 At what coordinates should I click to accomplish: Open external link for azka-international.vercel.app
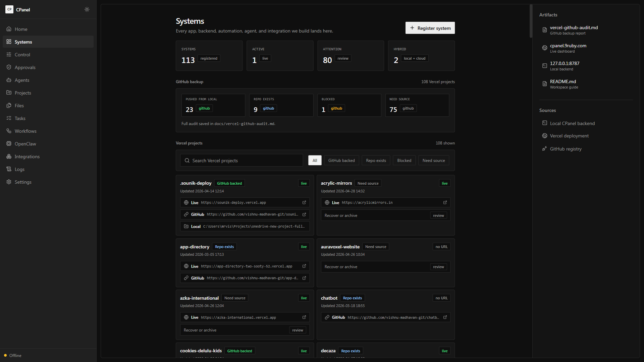(304, 317)
